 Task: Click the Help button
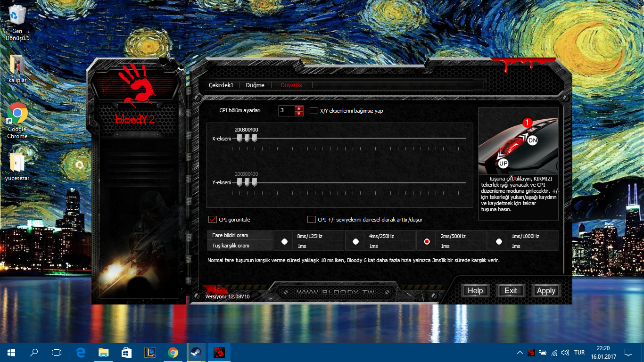pos(475,291)
